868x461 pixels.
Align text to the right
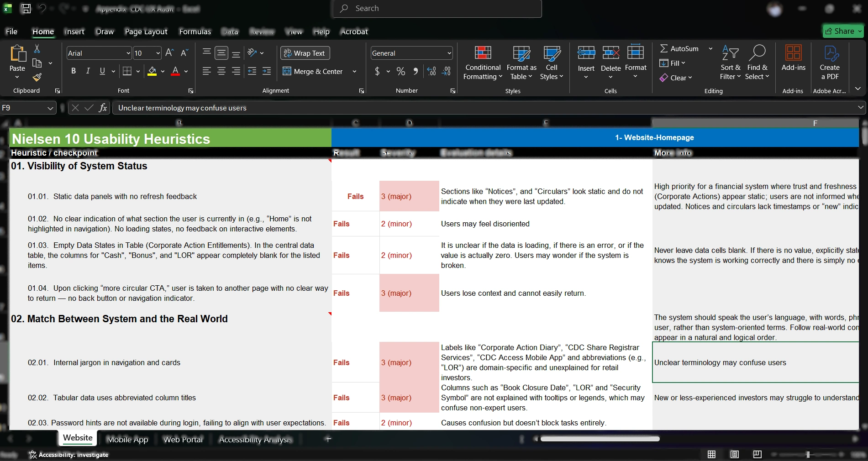[236, 71]
